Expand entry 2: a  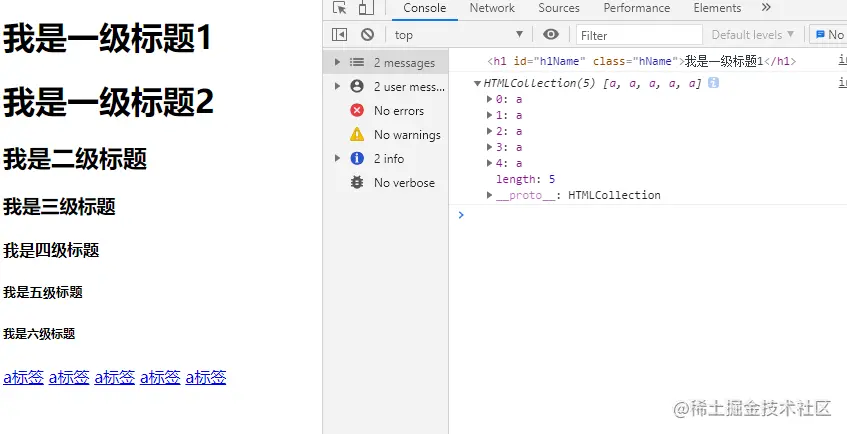489,131
